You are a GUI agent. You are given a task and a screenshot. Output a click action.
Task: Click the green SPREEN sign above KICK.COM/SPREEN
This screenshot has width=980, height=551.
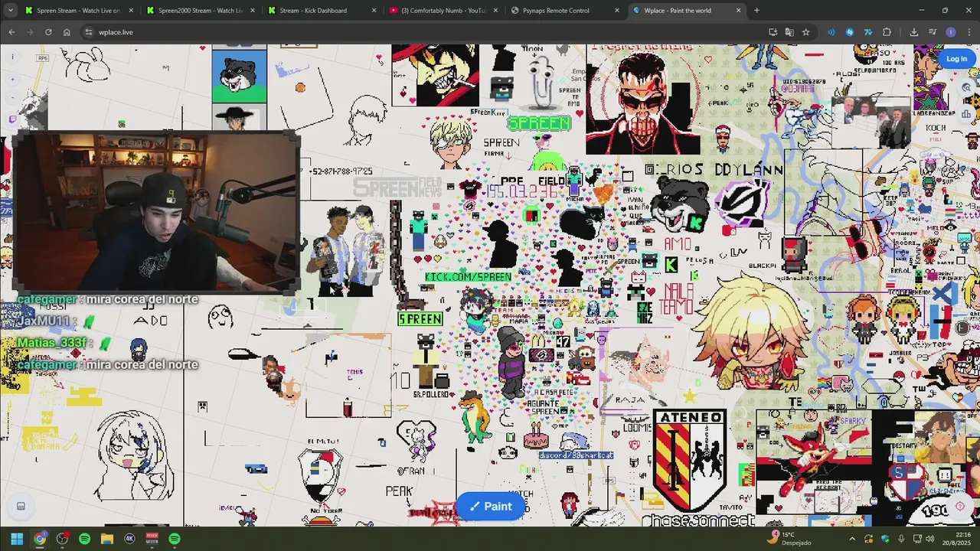point(540,122)
